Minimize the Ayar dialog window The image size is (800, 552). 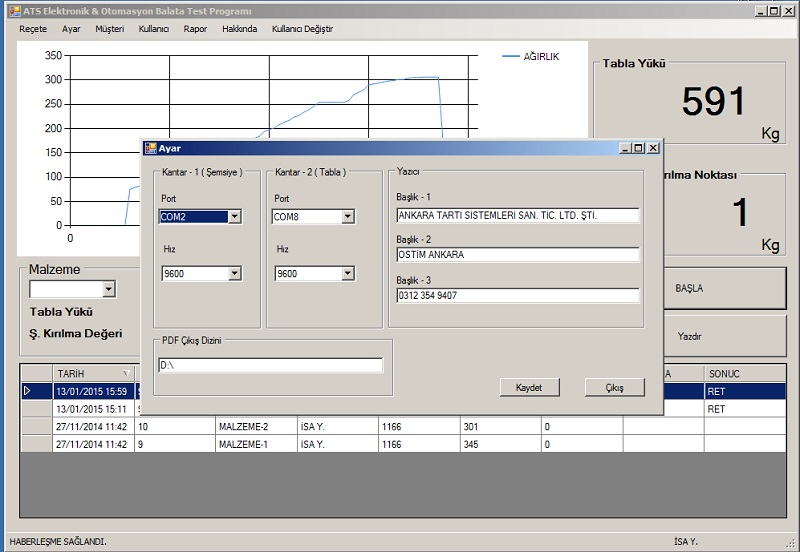(x=626, y=148)
